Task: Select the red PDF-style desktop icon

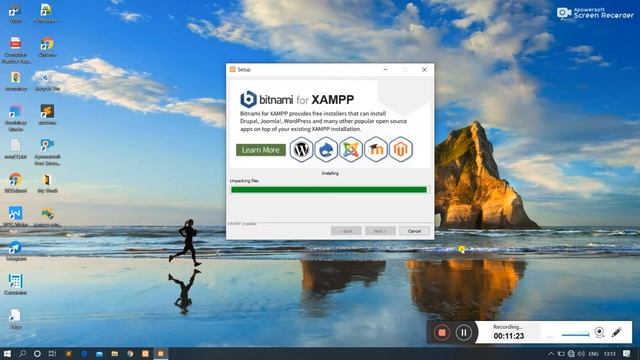Action: tap(16, 49)
